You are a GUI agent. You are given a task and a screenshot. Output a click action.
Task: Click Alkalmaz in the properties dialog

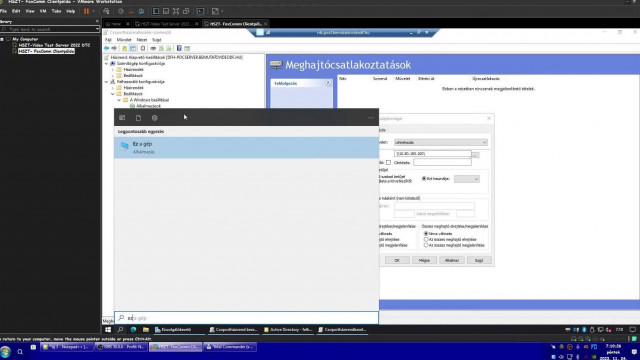point(451,260)
